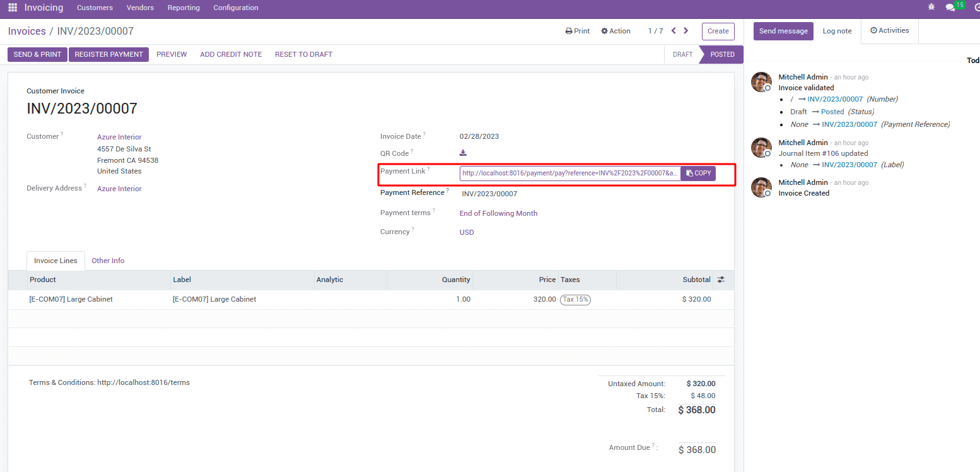Image resolution: width=980 pixels, height=472 pixels.
Task: Open the Reporting menu
Action: 184,8
